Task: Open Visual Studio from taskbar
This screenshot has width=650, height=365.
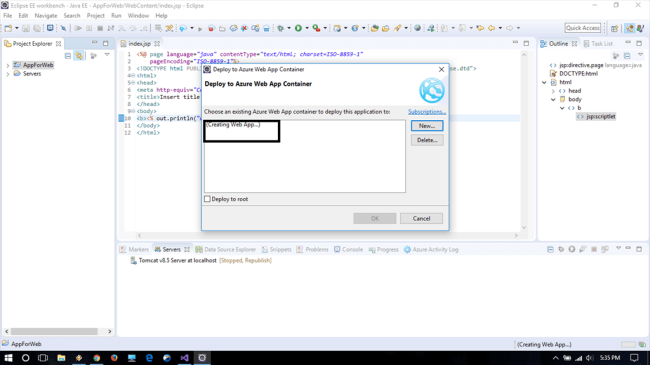Action: [x=184, y=358]
